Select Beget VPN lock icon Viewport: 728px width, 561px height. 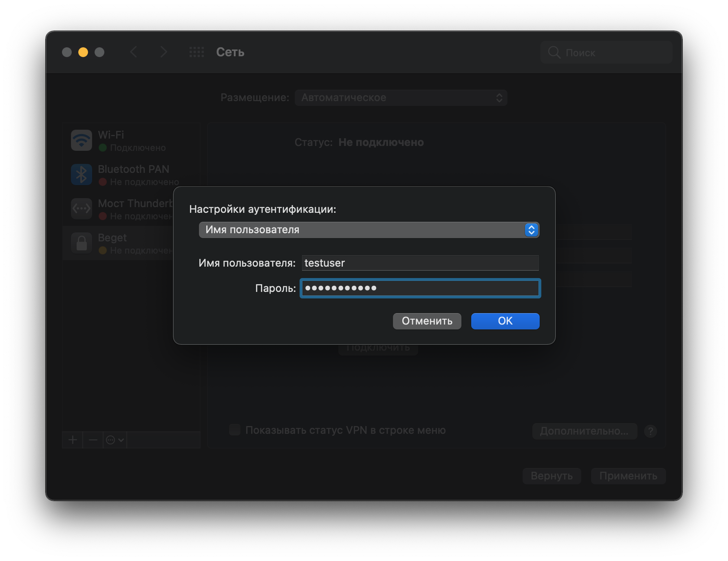(x=82, y=243)
